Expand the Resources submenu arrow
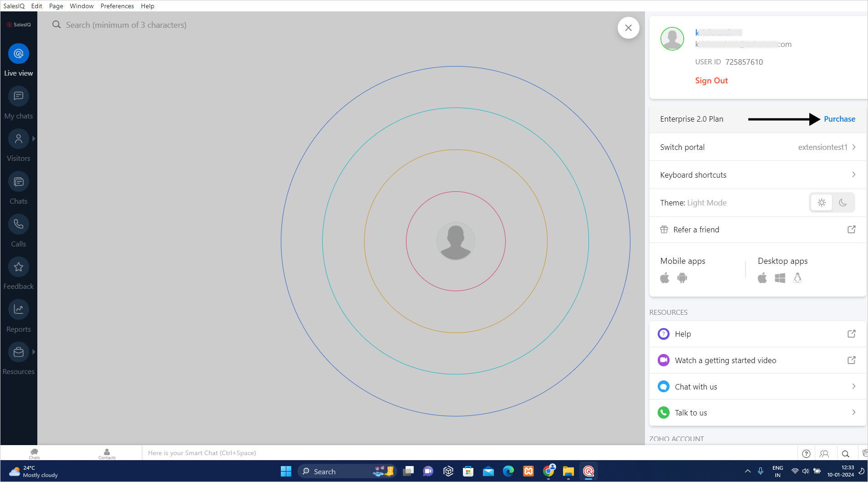Image resolution: width=868 pixels, height=482 pixels. pyautogui.click(x=34, y=352)
